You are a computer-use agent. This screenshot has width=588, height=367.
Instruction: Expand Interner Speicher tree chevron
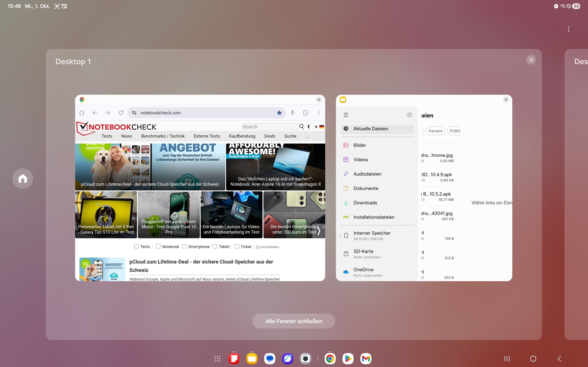340,235
